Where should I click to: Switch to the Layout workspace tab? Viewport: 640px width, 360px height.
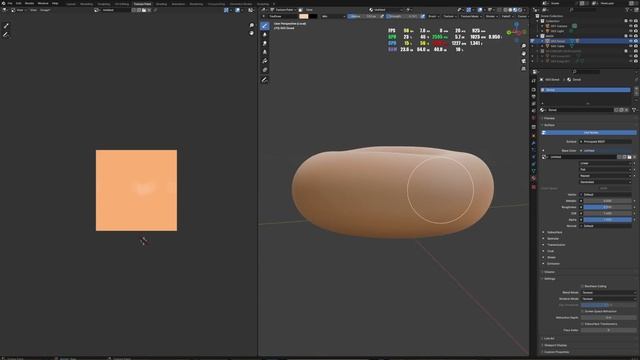click(x=71, y=4)
